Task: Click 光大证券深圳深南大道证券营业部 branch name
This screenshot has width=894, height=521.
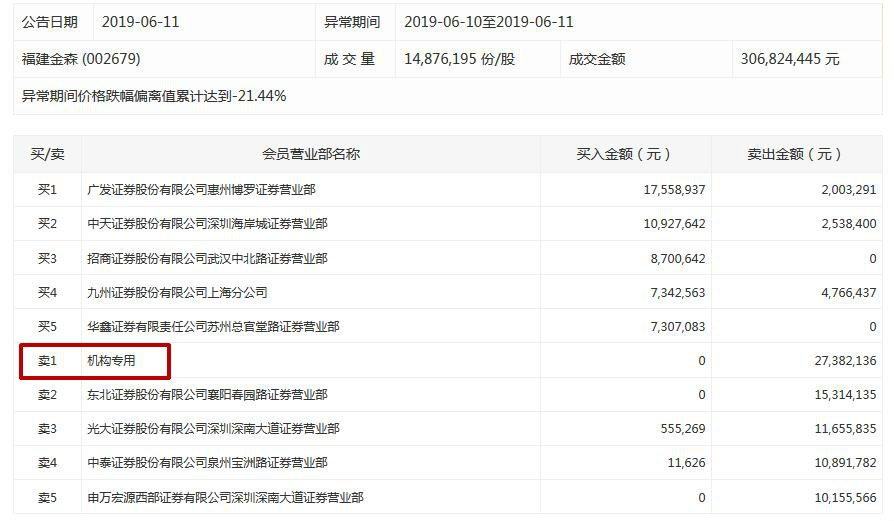Action: coord(213,429)
